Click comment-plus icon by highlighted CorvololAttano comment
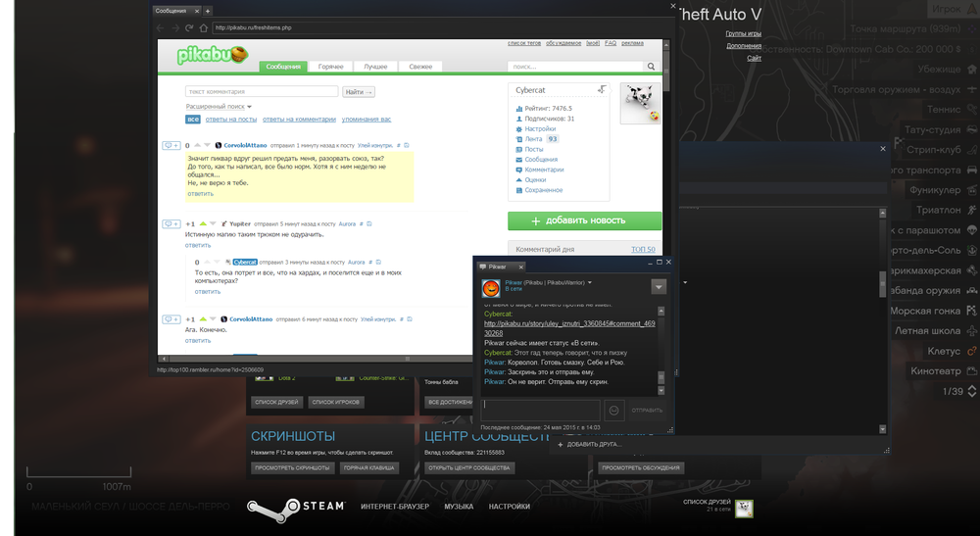980x536 pixels. [171, 146]
